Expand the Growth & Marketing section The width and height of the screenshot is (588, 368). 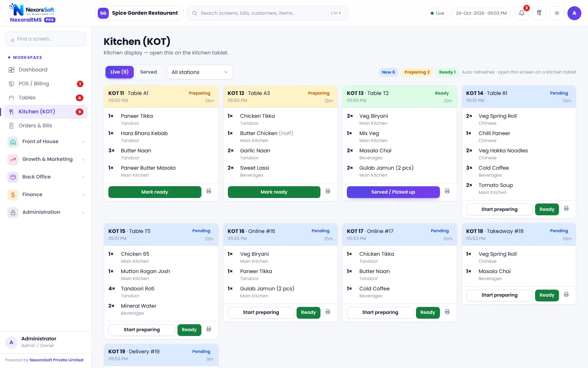(x=46, y=159)
